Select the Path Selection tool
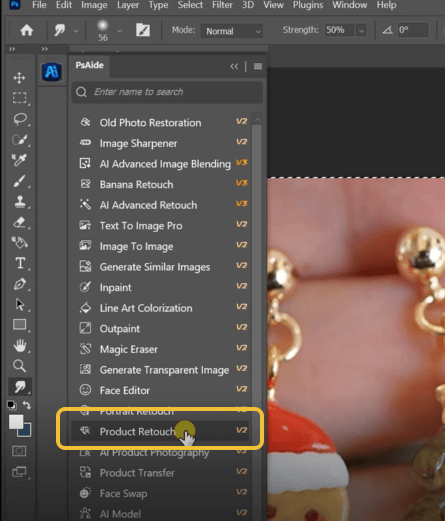This screenshot has width=445, height=521. click(x=19, y=304)
